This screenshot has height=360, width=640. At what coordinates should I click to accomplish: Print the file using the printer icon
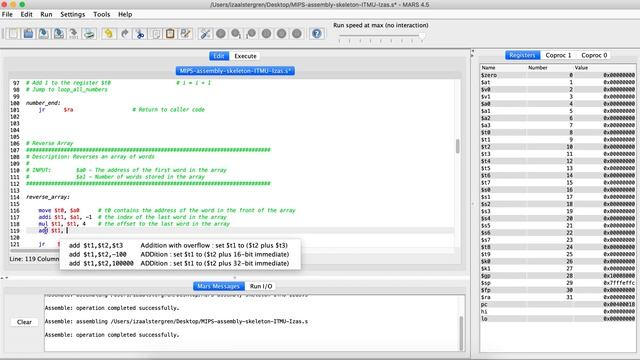(x=89, y=33)
